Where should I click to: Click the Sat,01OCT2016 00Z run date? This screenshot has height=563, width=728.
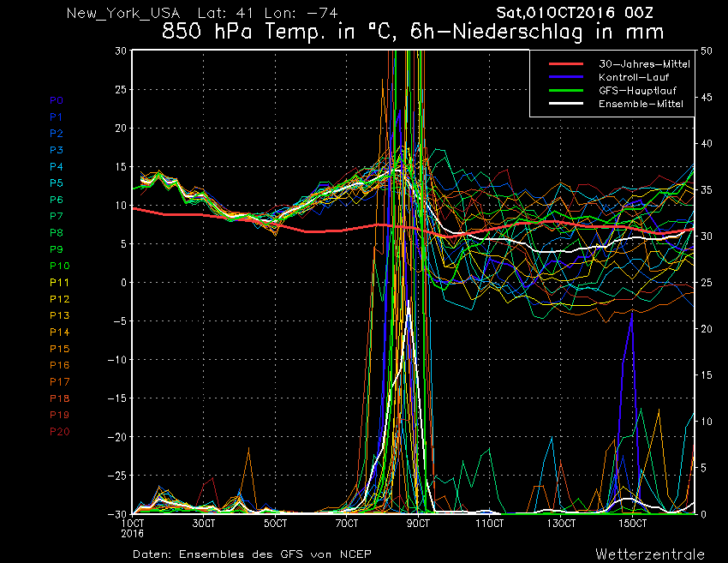[575, 12]
